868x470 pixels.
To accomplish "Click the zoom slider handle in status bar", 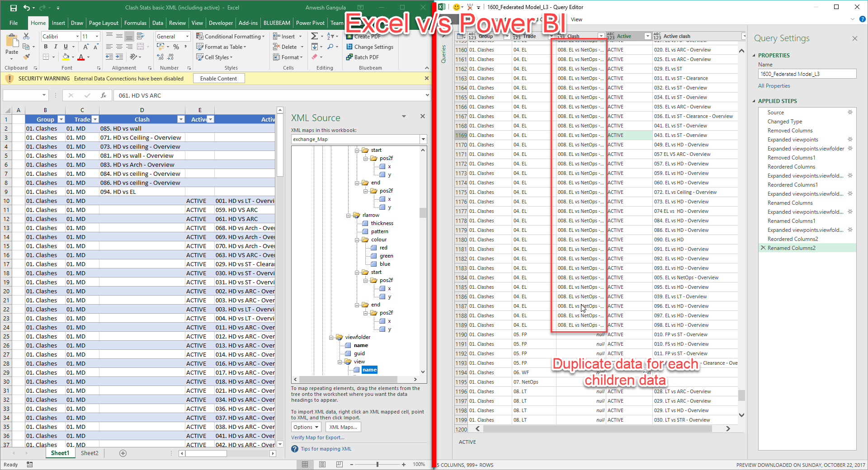I will (x=377, y=464).
